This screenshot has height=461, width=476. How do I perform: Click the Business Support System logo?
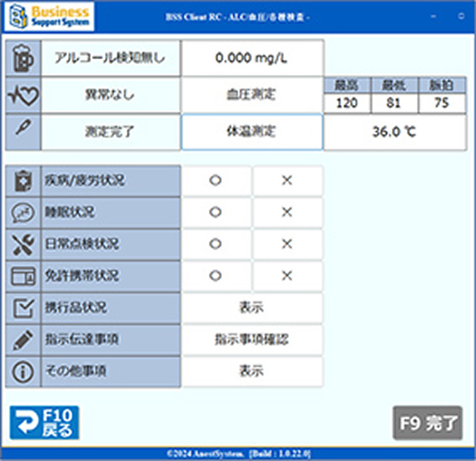[x=49, y=17]
